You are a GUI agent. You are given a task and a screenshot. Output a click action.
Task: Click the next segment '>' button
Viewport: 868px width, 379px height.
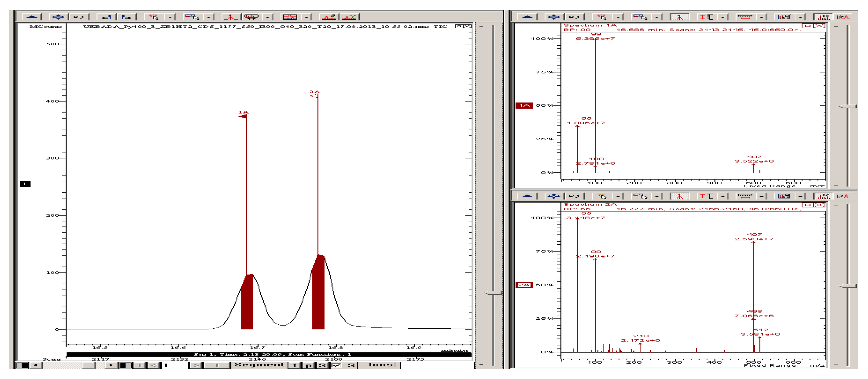196,365
